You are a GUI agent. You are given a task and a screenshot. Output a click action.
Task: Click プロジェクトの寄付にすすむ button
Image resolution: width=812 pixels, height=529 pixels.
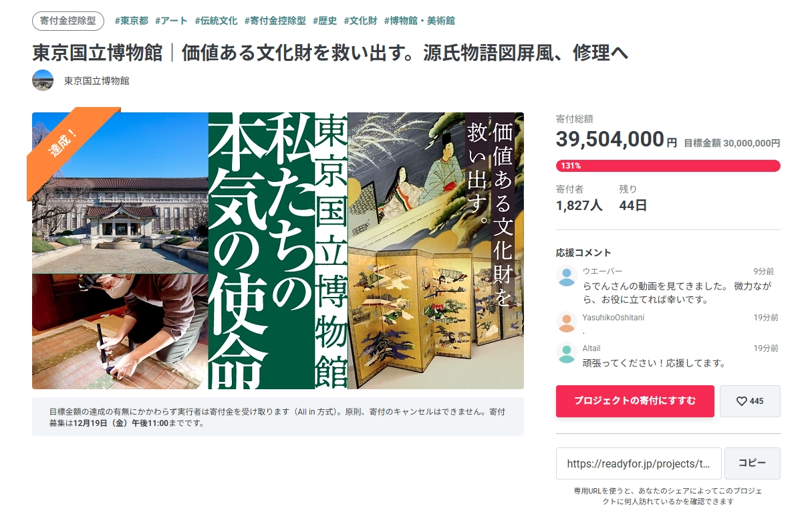tap(635, 401)
